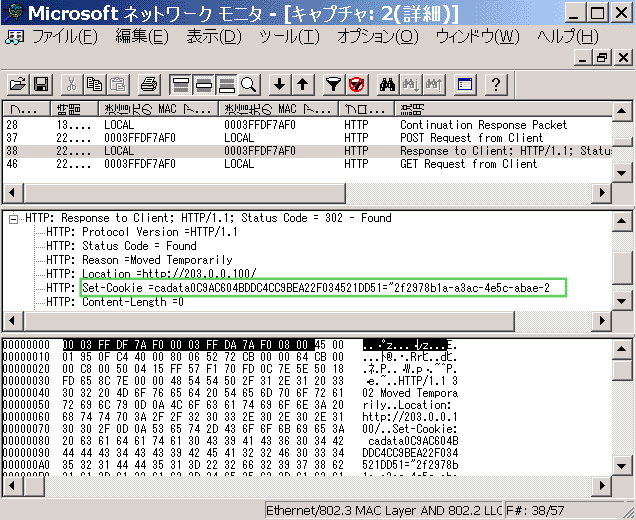Select frame 37 POST Request from Client
The width and height of the screenshot is (636, 520).
tap(307, 138)
